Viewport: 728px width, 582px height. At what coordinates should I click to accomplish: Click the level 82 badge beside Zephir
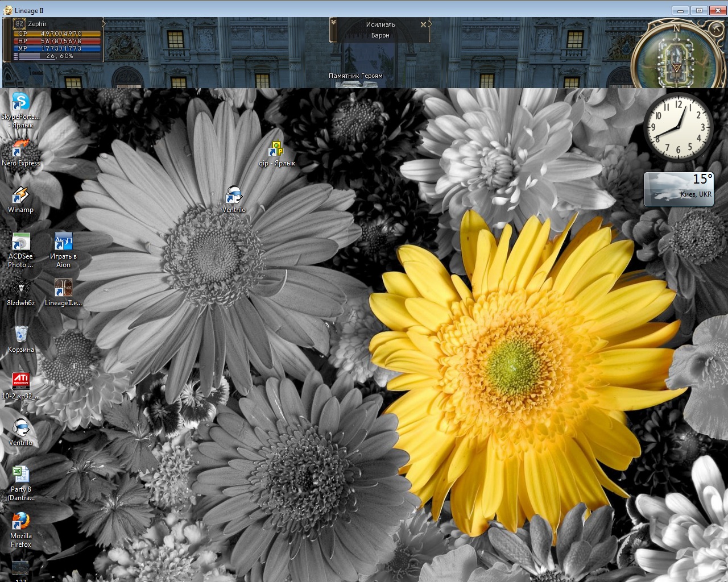(x=19, y=24)
